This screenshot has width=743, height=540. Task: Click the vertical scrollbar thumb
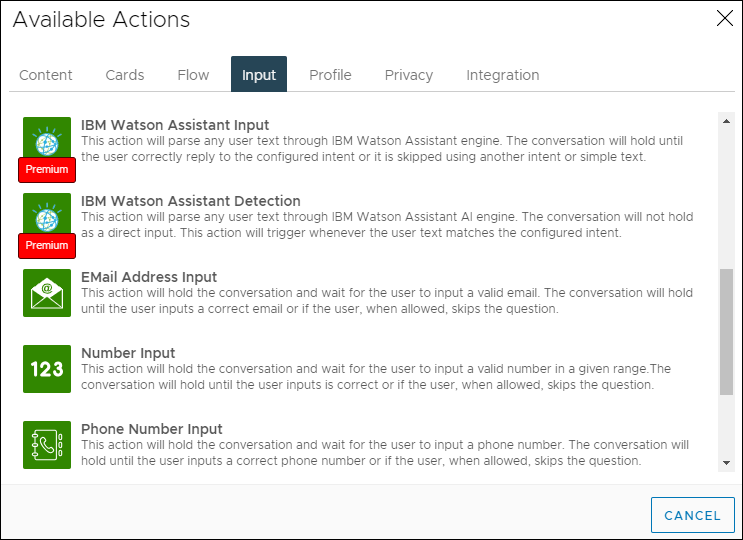click(x=726, y=332)
